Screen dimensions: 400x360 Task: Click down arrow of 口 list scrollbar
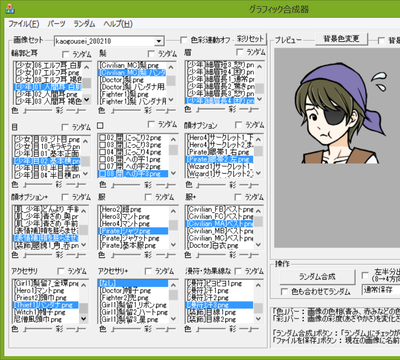[x=173, y=173]
